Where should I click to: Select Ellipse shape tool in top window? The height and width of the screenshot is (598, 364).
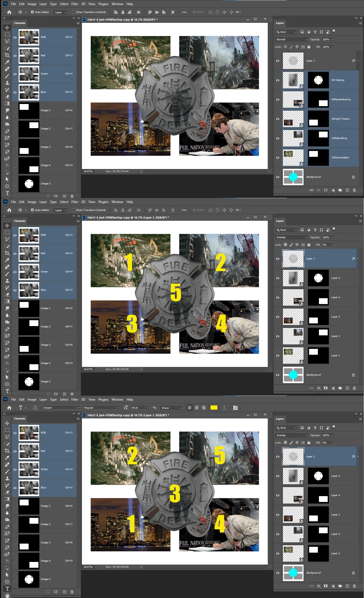(7, 186)
